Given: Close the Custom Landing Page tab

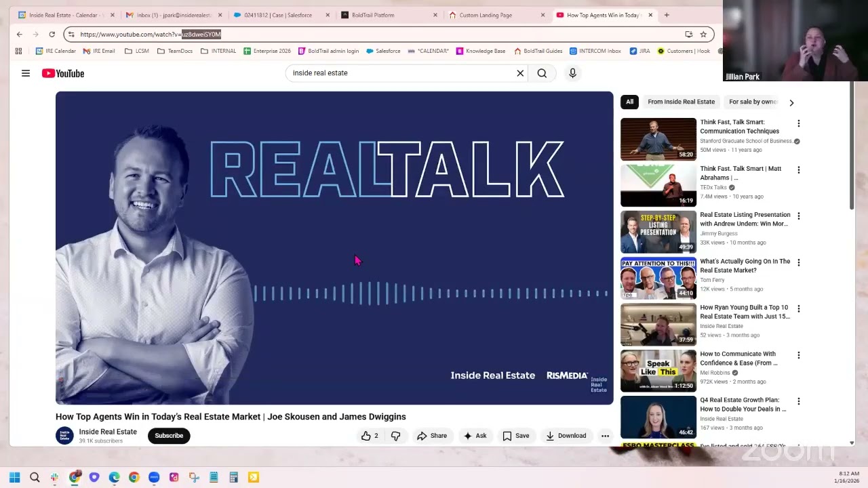Looking at the screenshot, I should point(542,15).
